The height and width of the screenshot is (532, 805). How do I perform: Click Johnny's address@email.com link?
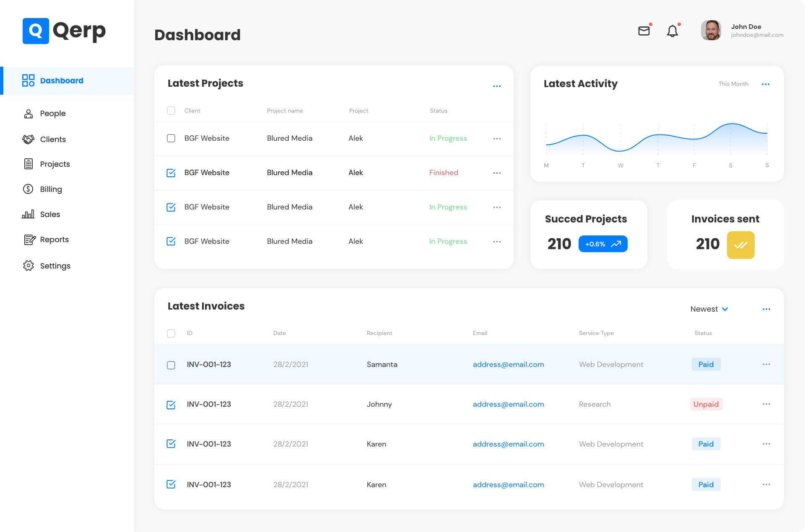508,404
